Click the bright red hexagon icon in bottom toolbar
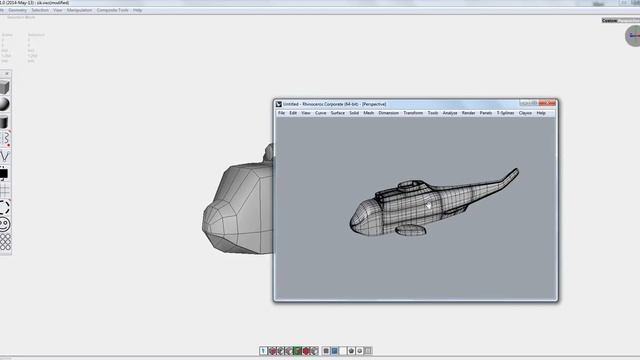 (x=306, y=351)
